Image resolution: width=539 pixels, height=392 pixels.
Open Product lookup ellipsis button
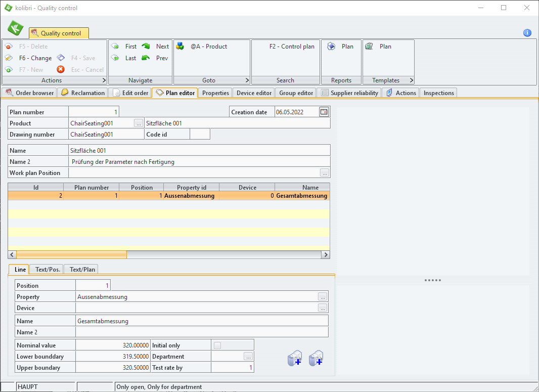pos(139,123)
